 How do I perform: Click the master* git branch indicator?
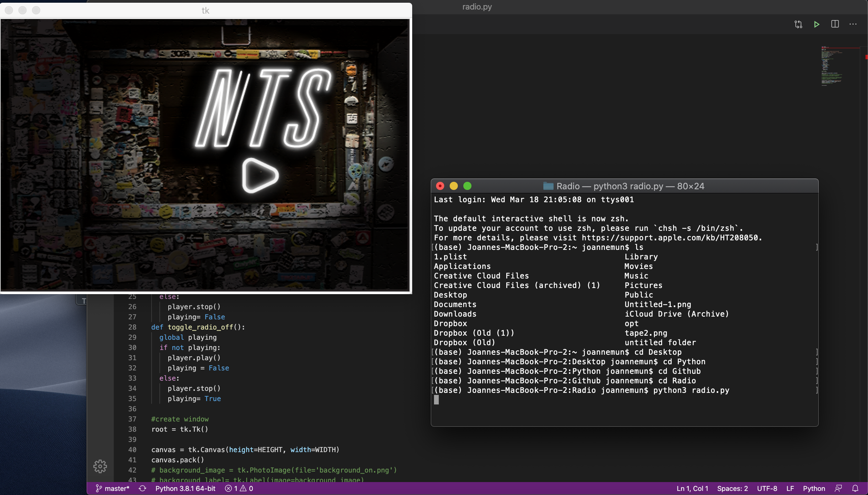(x=113, y=489)
